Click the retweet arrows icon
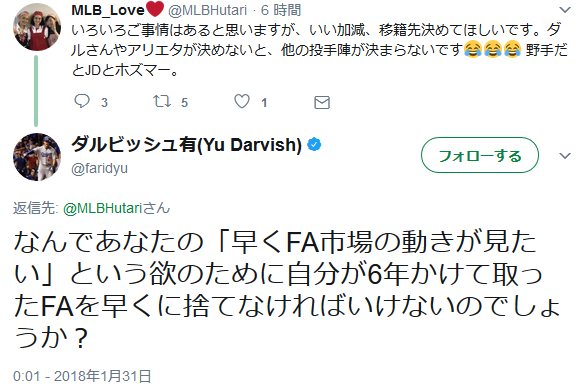 tap(162, 101)
